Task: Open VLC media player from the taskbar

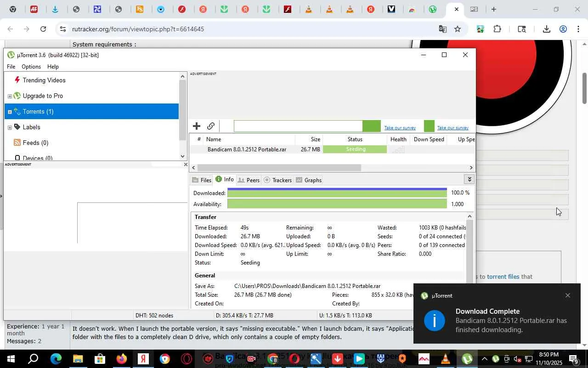Action: 445,359
